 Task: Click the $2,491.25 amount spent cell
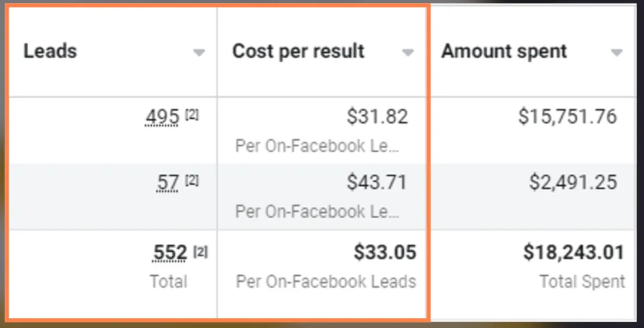point(573,182)
